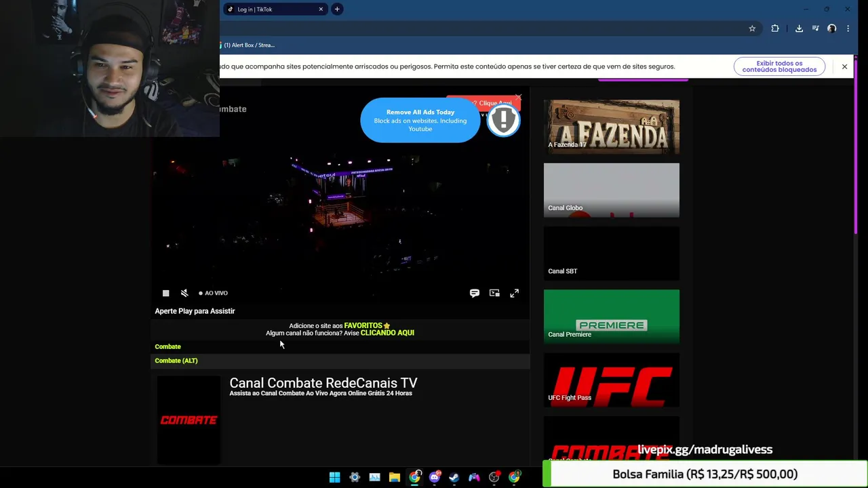Click the Bolsa Familia donation goal bar
The height and width of the screenshot is (488, 868).
pos(705,474)
